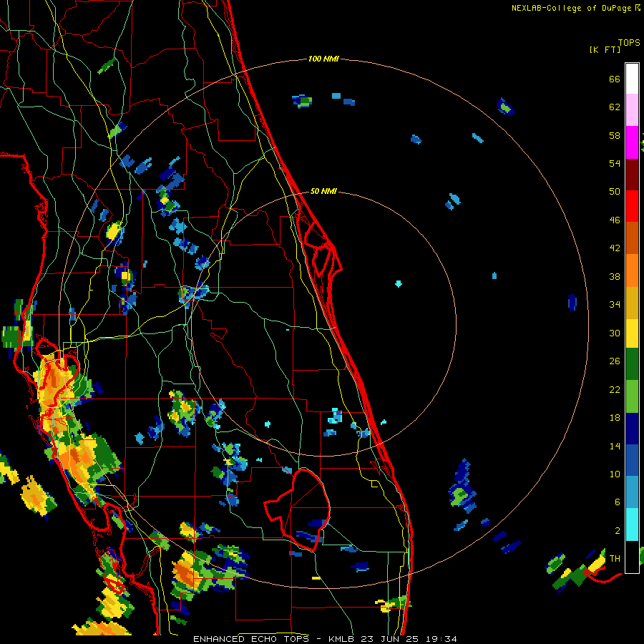Click the "[K FT]" units label
Screen dimensions: 644x644
(x=605, y=49)
